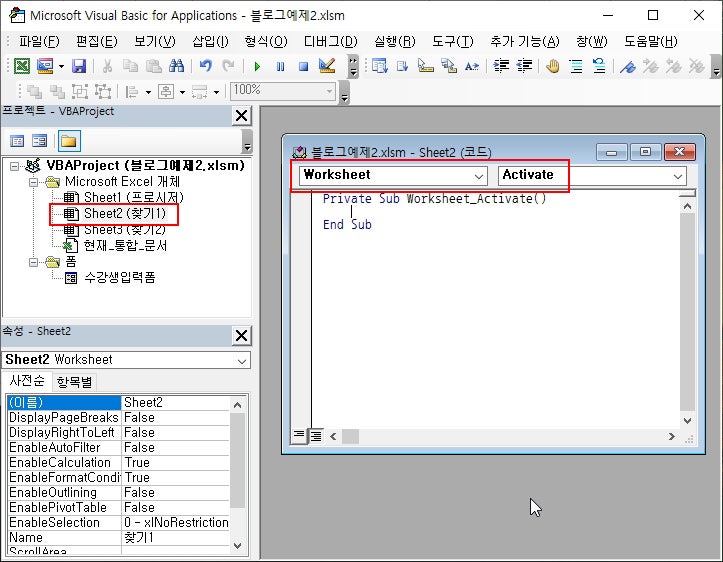Collapse the VBAProject tree node
The width and height of the screenshot is (723, 562).
click(14, 166)
